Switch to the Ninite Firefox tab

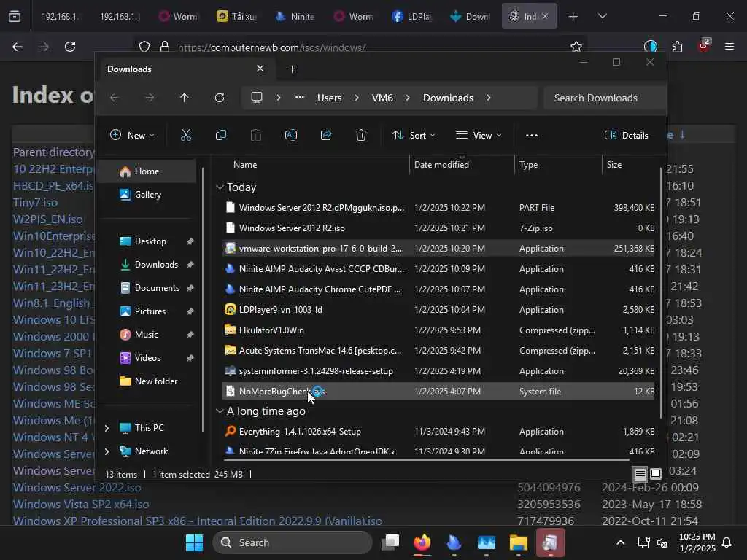[x=295, y=17]
